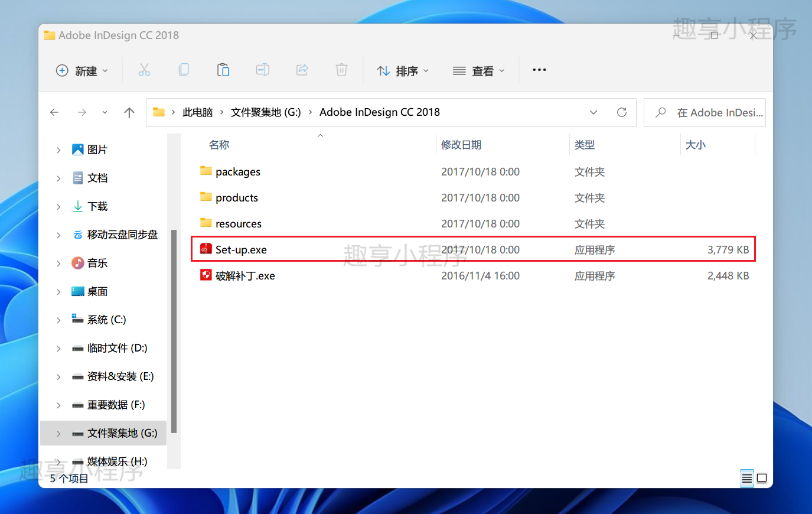Screen dimensions: 812x514
Task: Select the 破解补丁.exe file name
Action: click(x=245, y=275)
